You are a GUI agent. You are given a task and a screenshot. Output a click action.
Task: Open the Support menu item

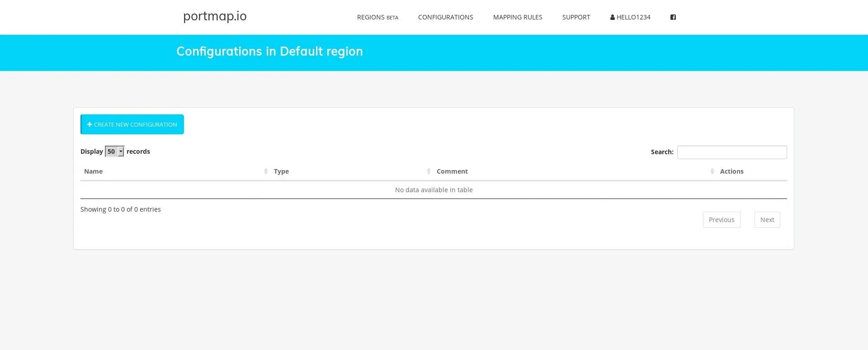[576, 17]
